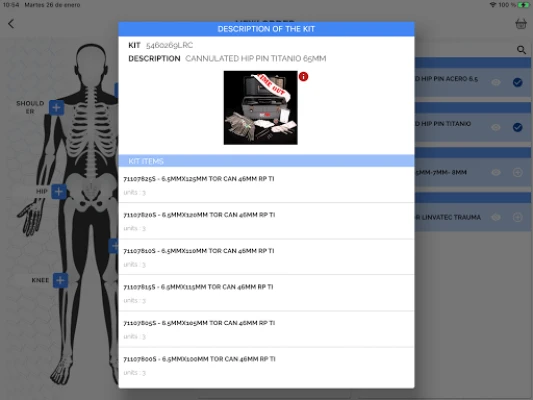Tap the red info icon beside kit image
Screen dimensions: 533x400
(303, 77)
